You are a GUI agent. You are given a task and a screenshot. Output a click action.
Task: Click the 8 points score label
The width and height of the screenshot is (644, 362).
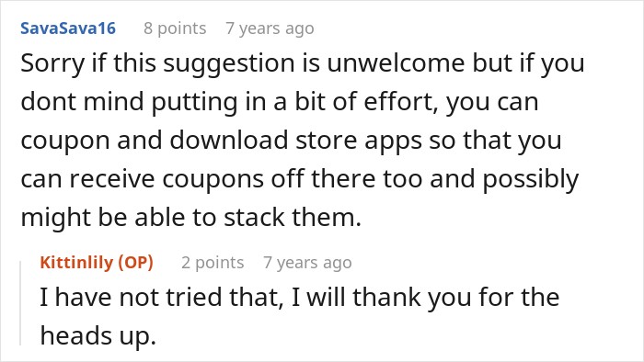(175, 28)
